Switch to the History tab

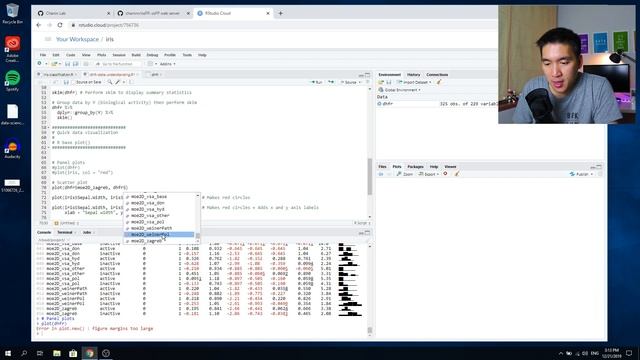(413, 75)
